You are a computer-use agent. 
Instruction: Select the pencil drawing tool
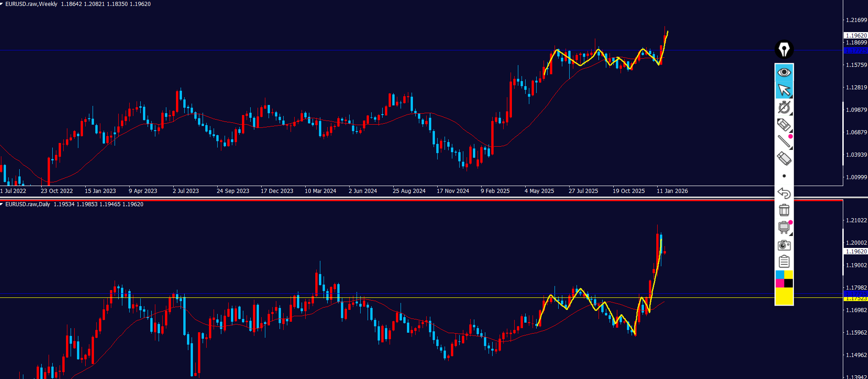(x=784, y=125)
